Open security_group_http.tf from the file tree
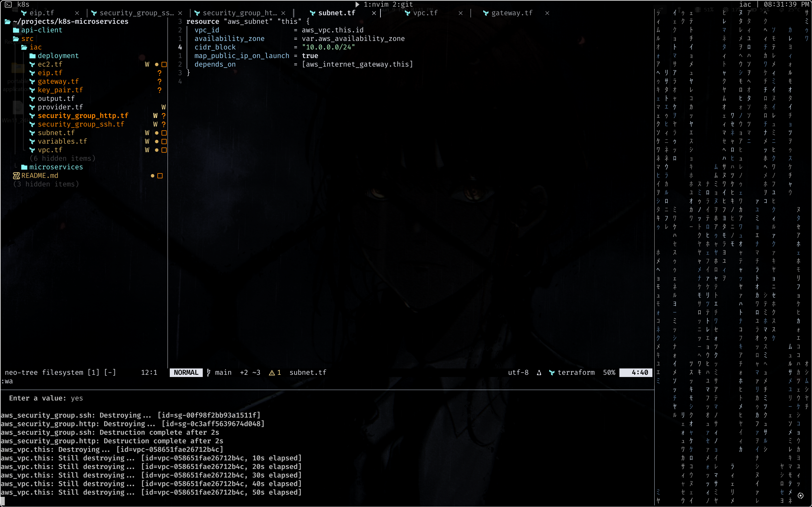This screenshot has width=812, height=507. 83,116
